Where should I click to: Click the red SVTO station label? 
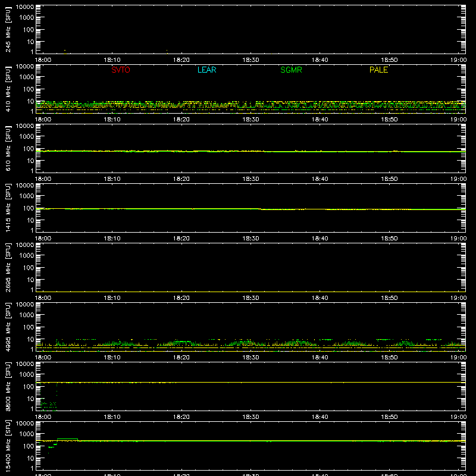tap(121, 70)
